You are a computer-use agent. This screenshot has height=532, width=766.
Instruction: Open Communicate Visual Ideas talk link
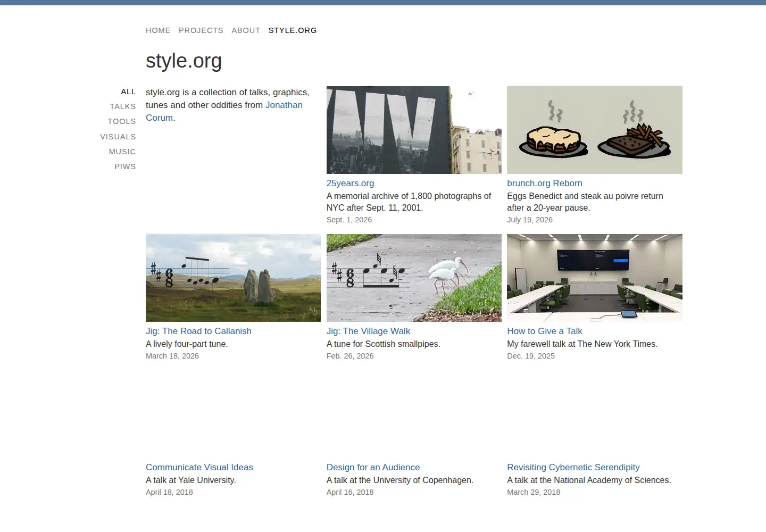(x=199, y=467)
